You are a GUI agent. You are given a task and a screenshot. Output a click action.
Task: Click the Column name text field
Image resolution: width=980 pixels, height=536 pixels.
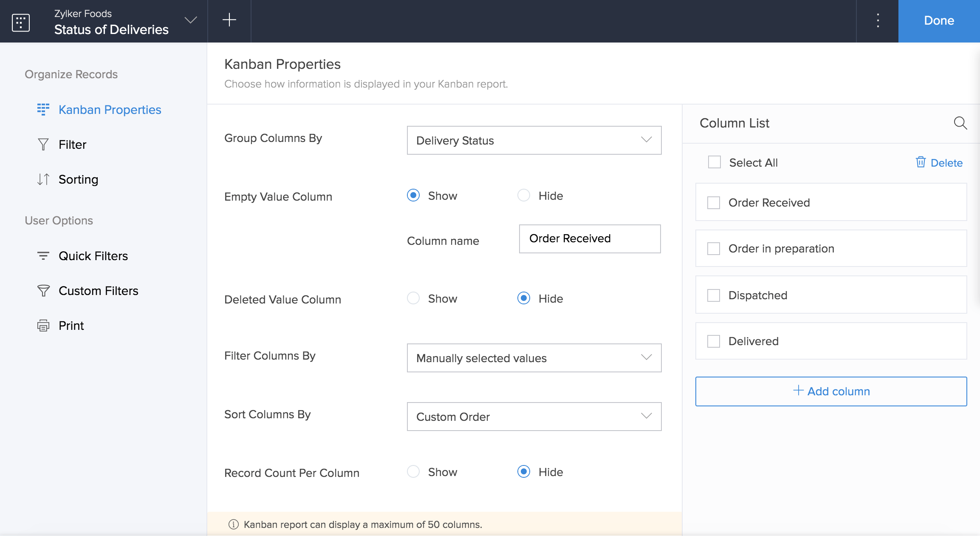point(590,239)
